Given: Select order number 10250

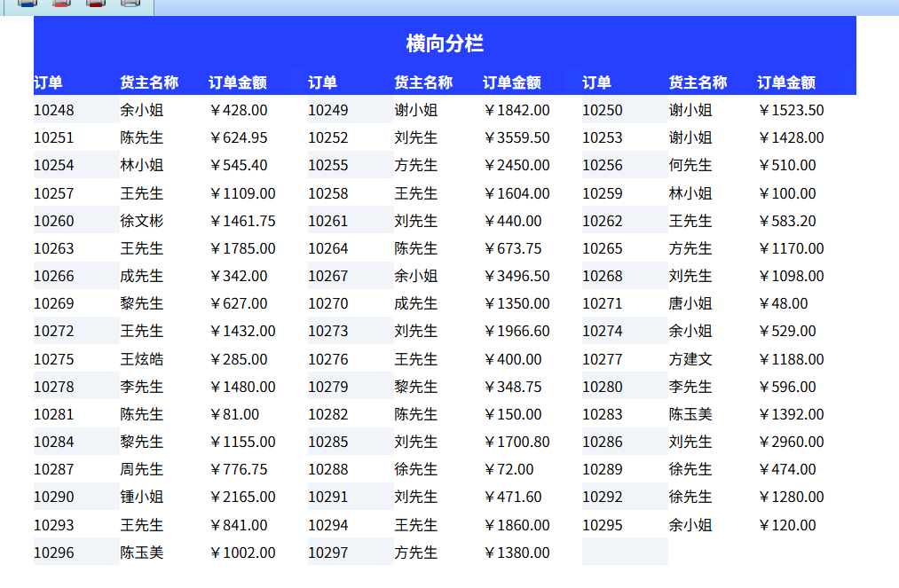Looking at the screenshot, I should pyautogui.click(x=602, y=110).
